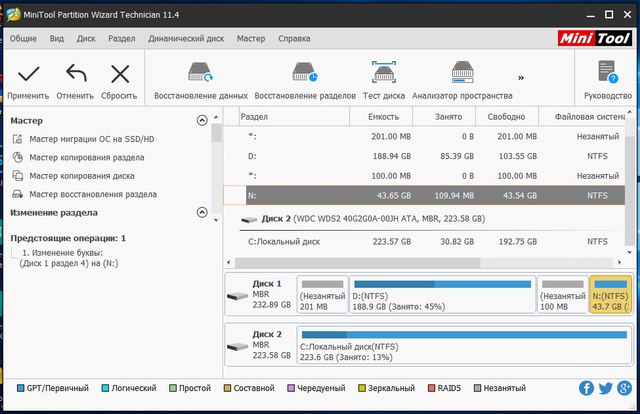Collapse the Изменение раздела section
Screen dimensions: 640x414
(x=202, y=212)
